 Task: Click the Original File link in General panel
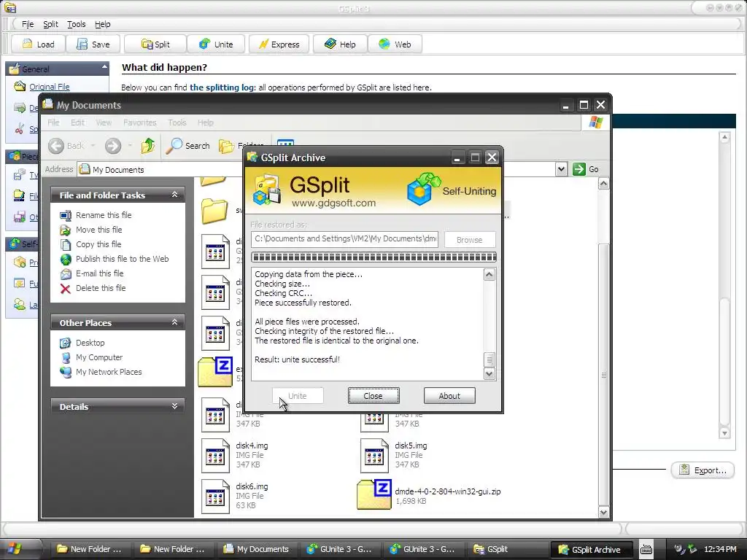coord(50,87)
